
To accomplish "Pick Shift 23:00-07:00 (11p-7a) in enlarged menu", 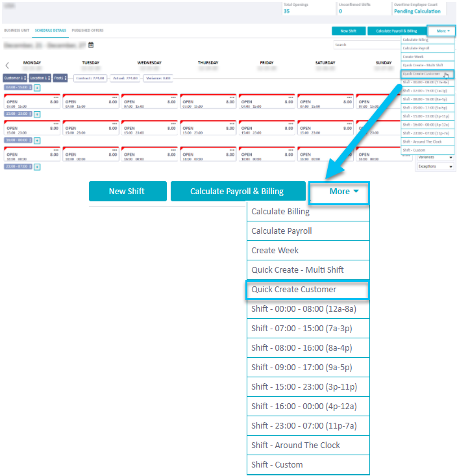I will 308,425.
